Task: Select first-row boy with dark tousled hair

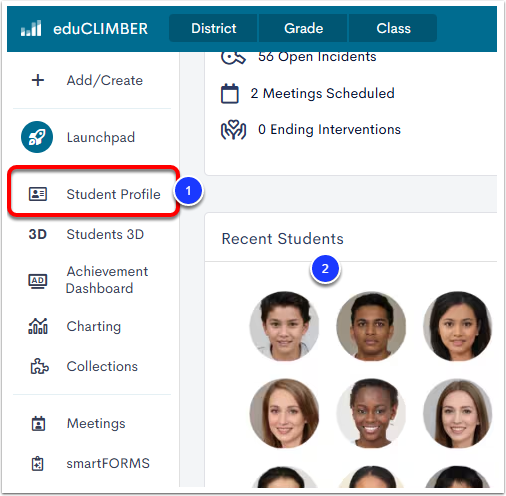Action: coord(284,326)
